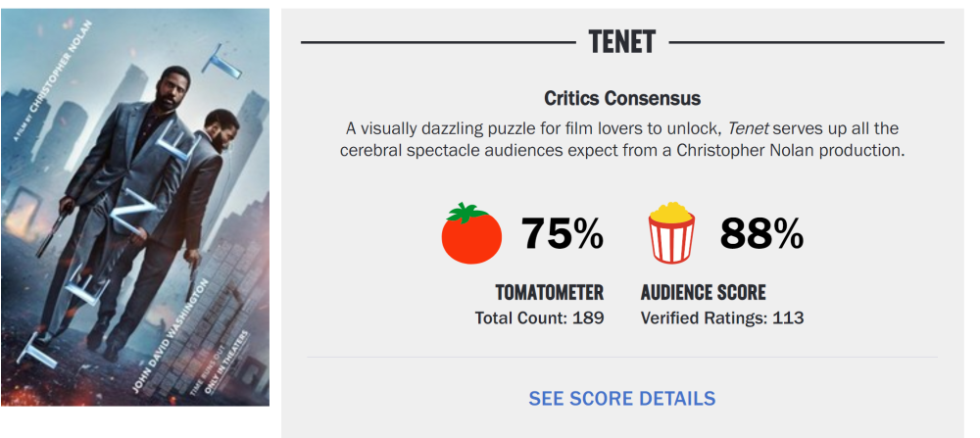Open the Tenet movie poster thumbnail
The width and height of the screenshot is (980, 438).
(x=135, y=207)
